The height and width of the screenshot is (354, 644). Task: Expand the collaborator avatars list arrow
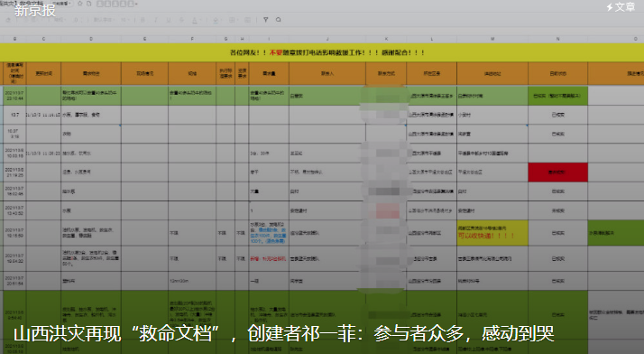click(x=136, y=4)
